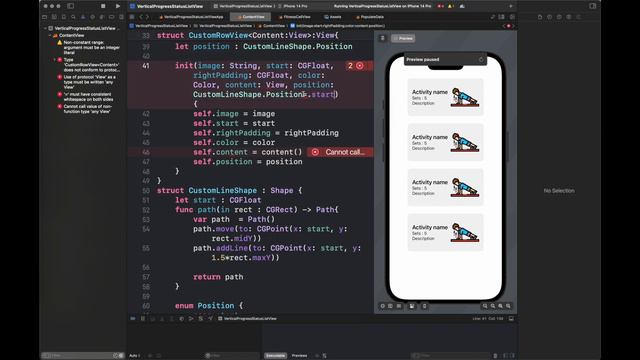This screenshot has height=360, width=640.
Task: Click zoom in icon in canvas
Action: [508, 306]
